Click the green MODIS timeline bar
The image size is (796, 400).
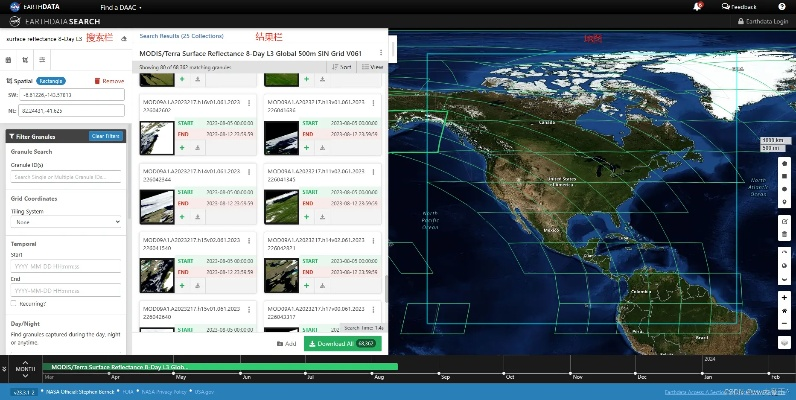(x=220, y=367)
